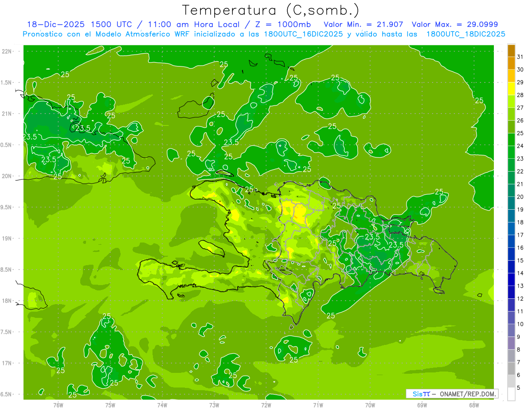Click the '75W' longitude label
This screenshot has width=532, height=411.
pos(110,405)
